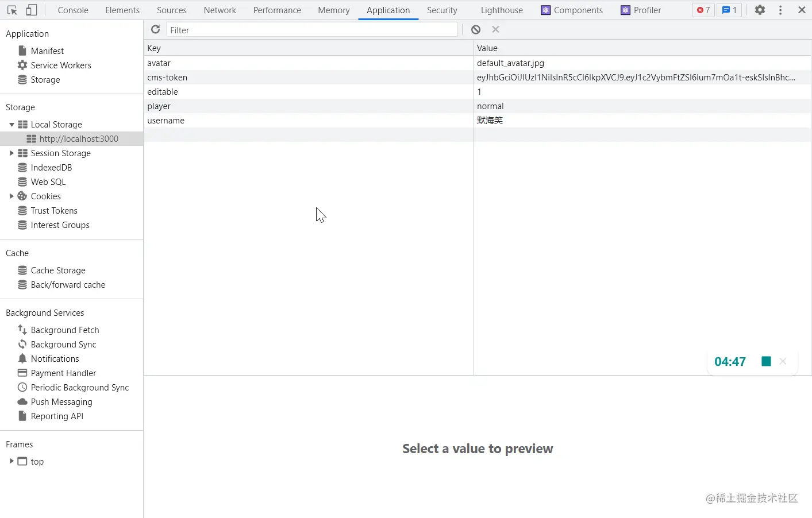
Task: Switch to the Network tab
Action: tap(220, 10)
